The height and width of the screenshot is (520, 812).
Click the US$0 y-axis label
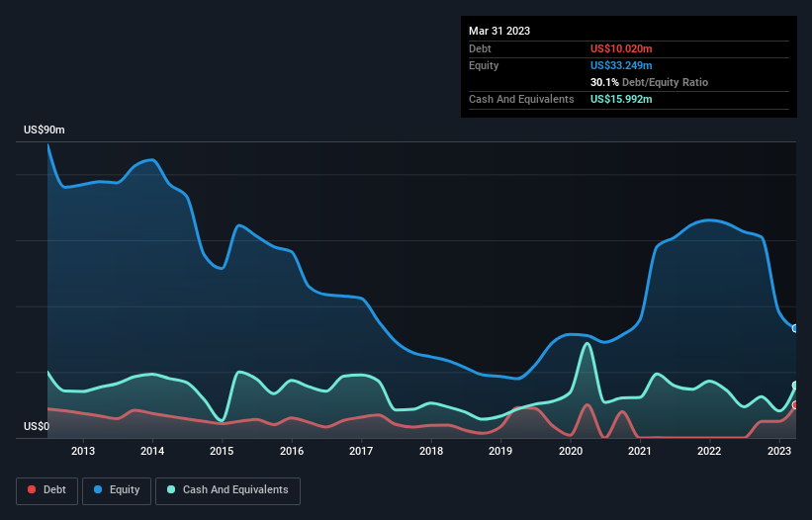pyautogui.click(x=37, y=426)
